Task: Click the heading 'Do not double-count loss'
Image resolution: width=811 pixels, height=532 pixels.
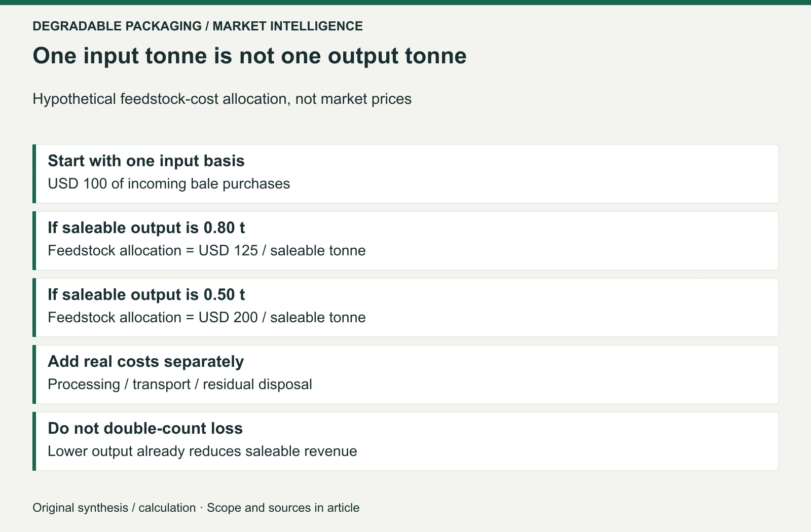Action: pyautogui.click(x=145, y=428)
